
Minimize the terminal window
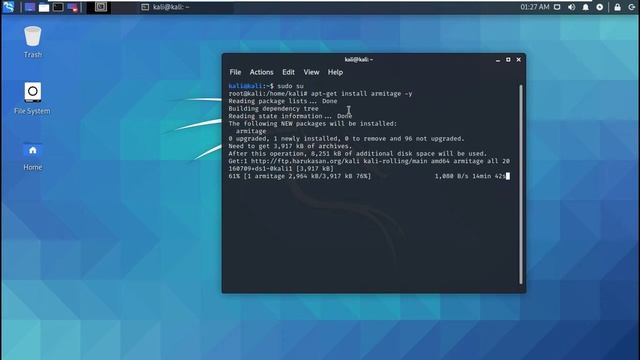pyautogui.click(x=498, y=60)
